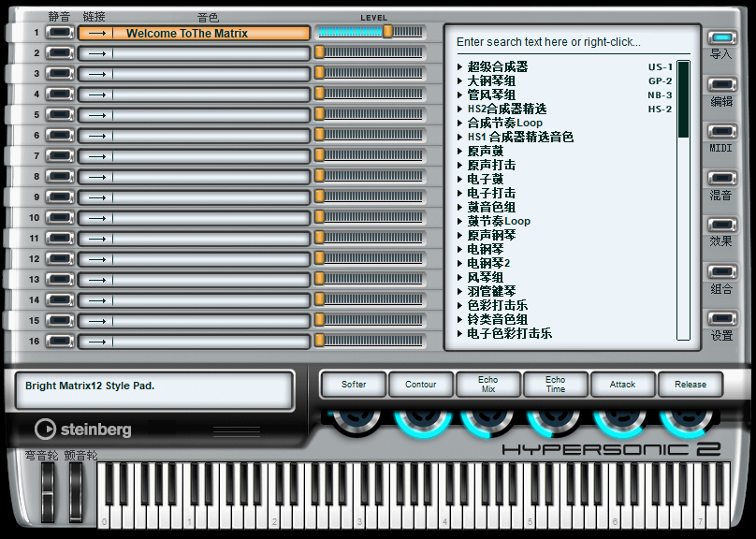The height and width of the screenshot is (539, 756).
Task: Select patch slot Welcome ToThe Matrix
Action: pos(194,34)
